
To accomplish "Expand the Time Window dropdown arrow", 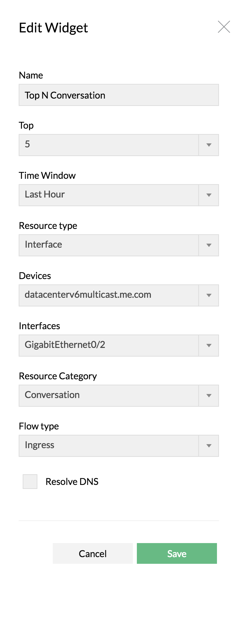I will click(x=209, y=195).
